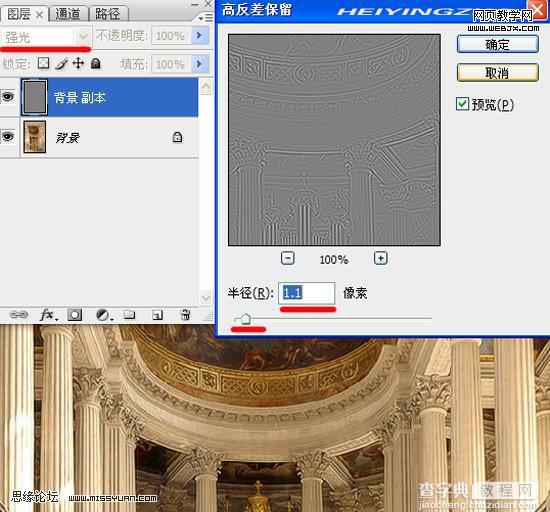550x512 pixels.
Task: Click the 背景 副本 layer name
Action: pos(80,97)
